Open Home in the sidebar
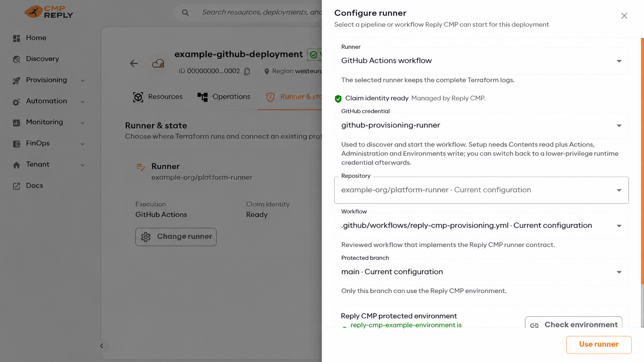The width and height of the screenshot is (644, 362). 36,38
